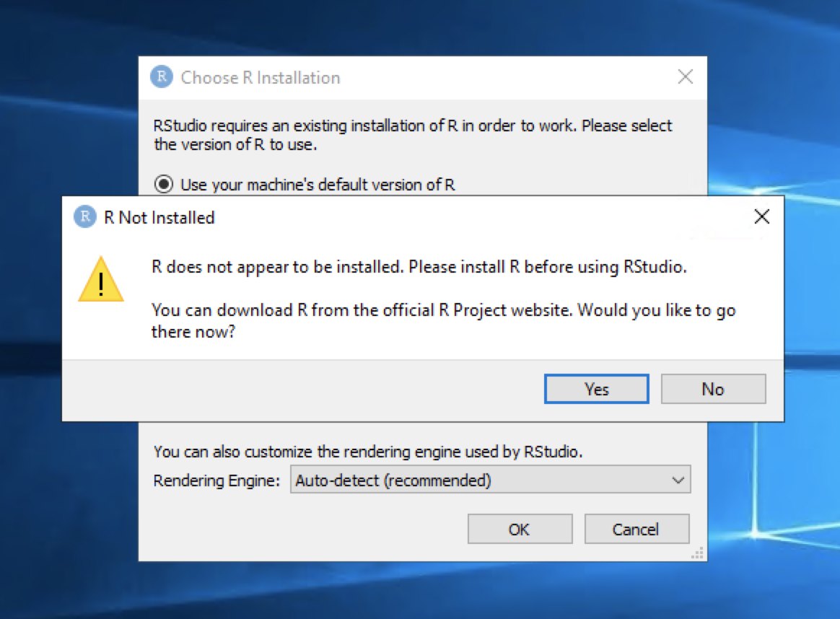The image size is (840, 619).
Task: Open the Rendering Engine dropdown
Action: tap(490, 479)
